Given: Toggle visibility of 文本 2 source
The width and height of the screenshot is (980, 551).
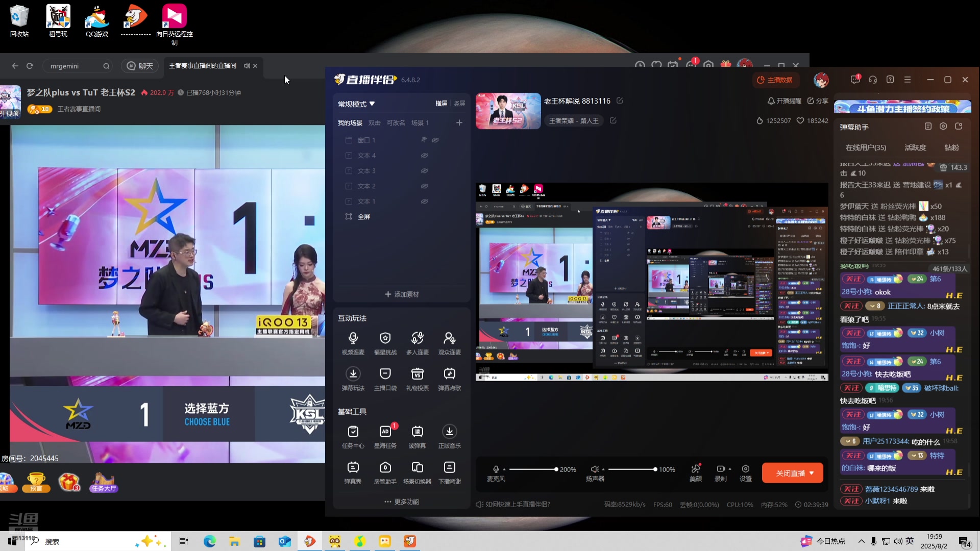Looking at the screenshot, I should pos(424,186).
